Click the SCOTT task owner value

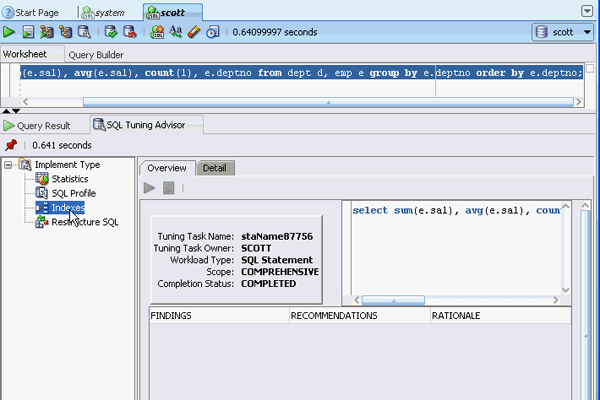[x=256, y=248]
